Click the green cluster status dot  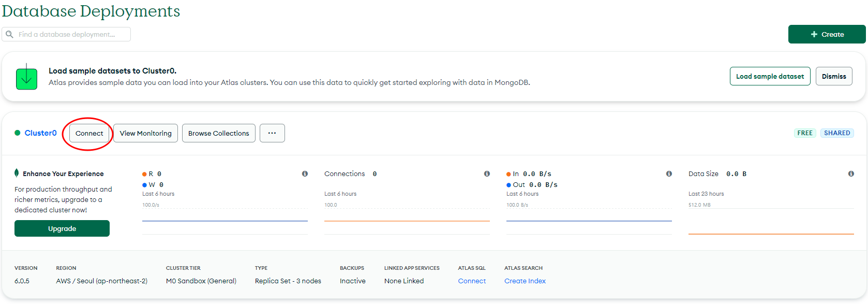(18, 133)
